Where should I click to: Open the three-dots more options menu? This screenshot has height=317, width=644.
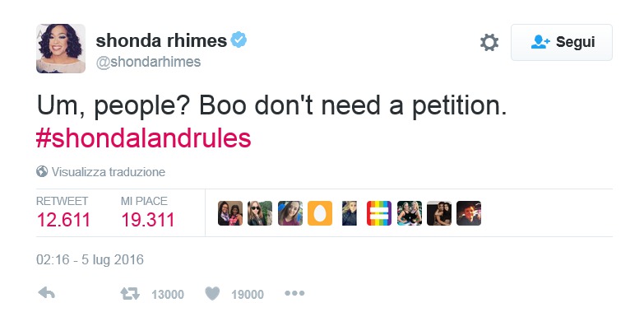coord(295,294)
